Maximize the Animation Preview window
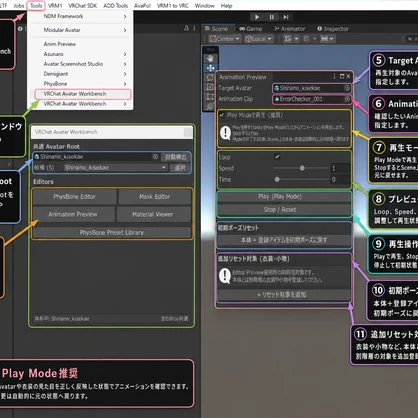 (342, 77)
